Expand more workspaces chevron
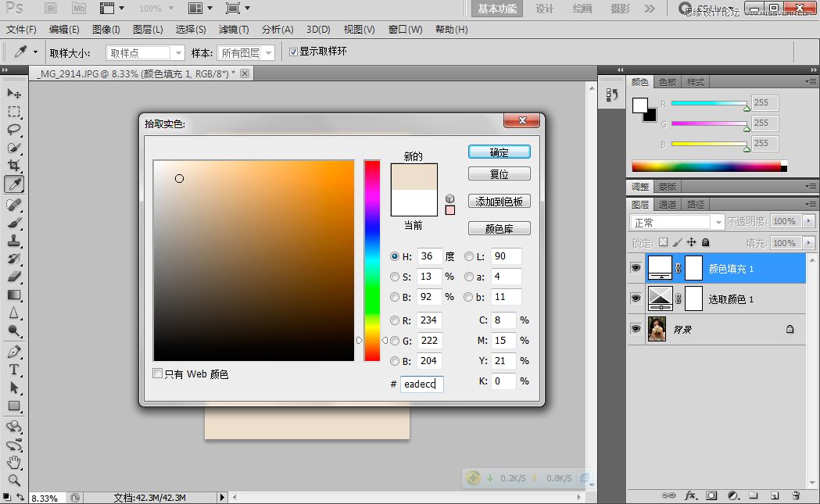The width and height of the screenshot is (820, 504). pyautogui.click(x=649, y=9)
